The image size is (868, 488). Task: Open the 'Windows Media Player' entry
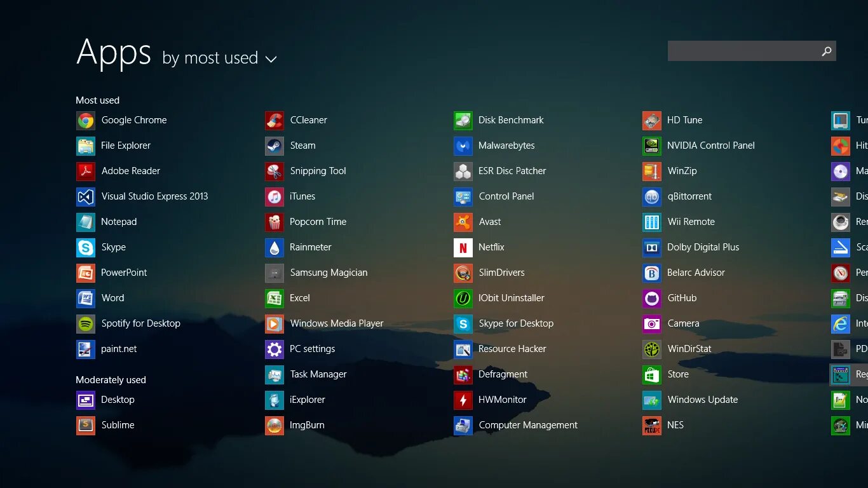click(324, 323)
